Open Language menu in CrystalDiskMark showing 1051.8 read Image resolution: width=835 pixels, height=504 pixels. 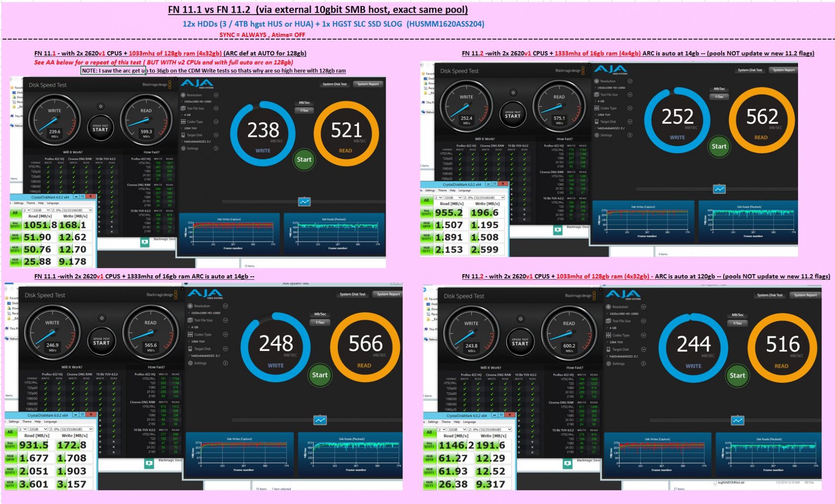point(53,203)
